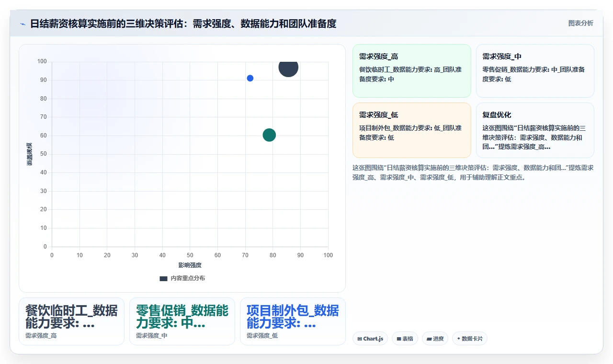Click the 影响强度 x-axis title
This screenshot has height=364, width=613.
point(190,265)
